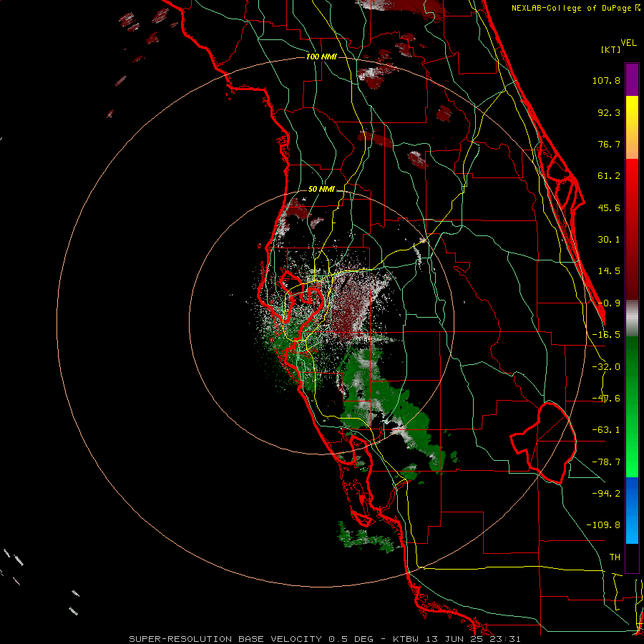This screenshot has width=644, height=644.
Task: Select the 30.1 scale value
Action: pos(609,240)
